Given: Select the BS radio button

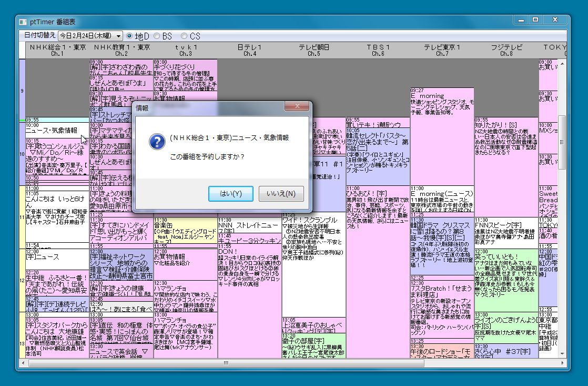Looking at the screenshot, I should point(163,36).
